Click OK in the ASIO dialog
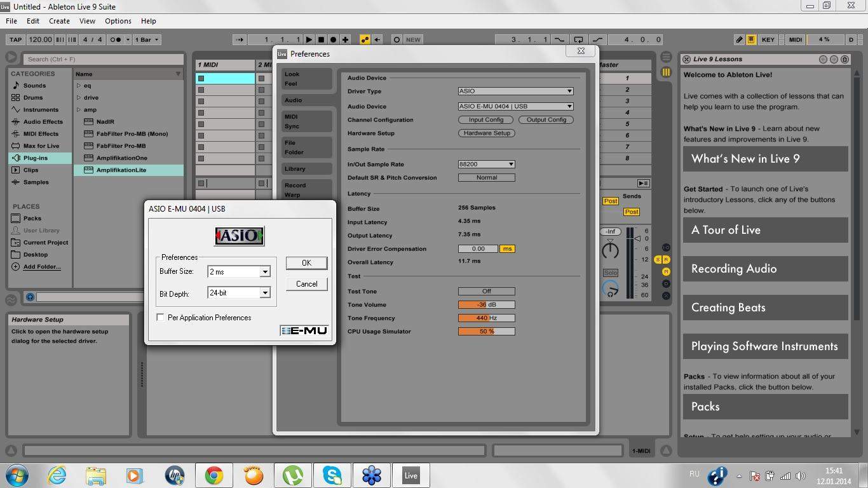 pyautogui.click(x=306, y=263)
